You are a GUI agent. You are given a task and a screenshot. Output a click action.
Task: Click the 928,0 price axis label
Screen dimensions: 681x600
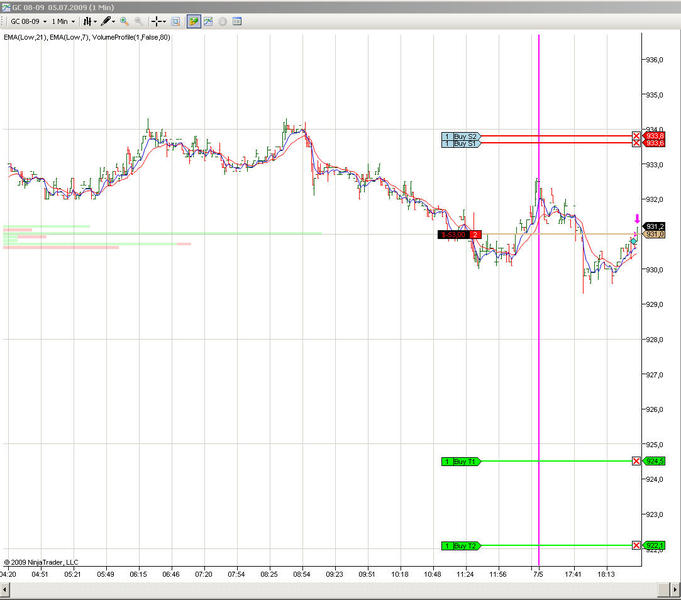(x=655, y=340)
